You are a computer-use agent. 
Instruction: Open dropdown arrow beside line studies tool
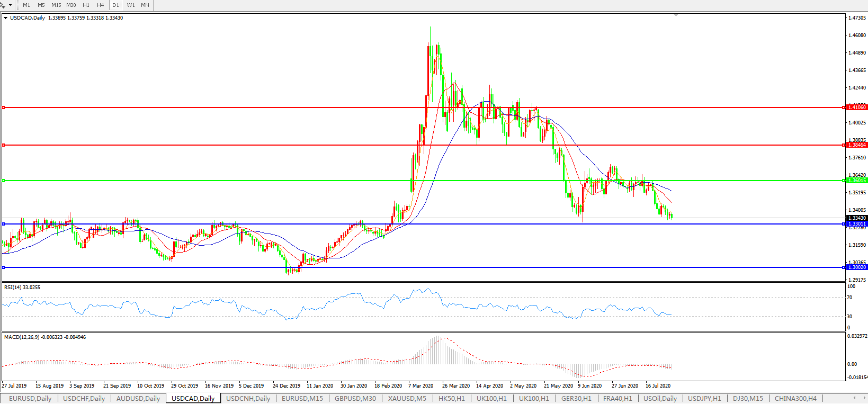click(x=10, y=5)
